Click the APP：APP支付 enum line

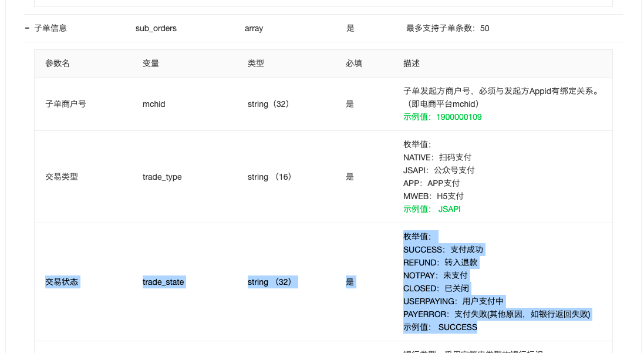[x=431, y=183]
